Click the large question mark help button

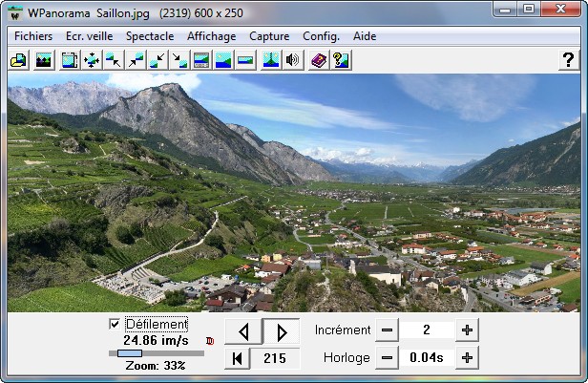569,60
